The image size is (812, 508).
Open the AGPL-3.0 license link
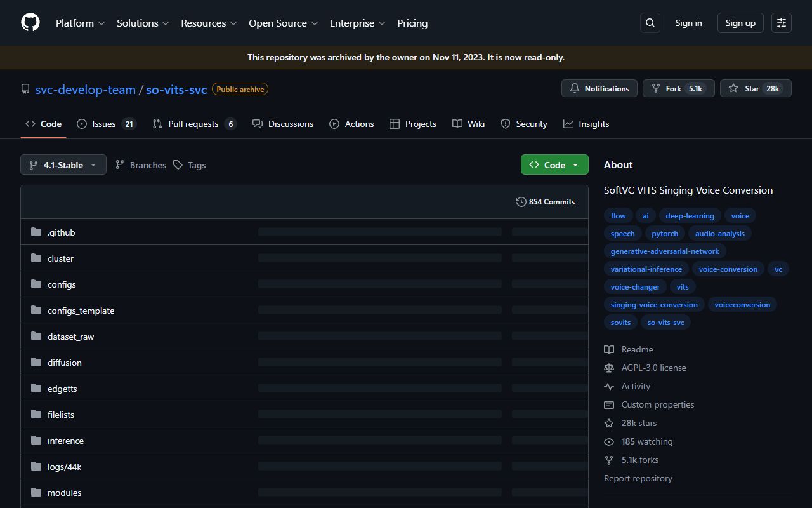[x=653, y=368]
